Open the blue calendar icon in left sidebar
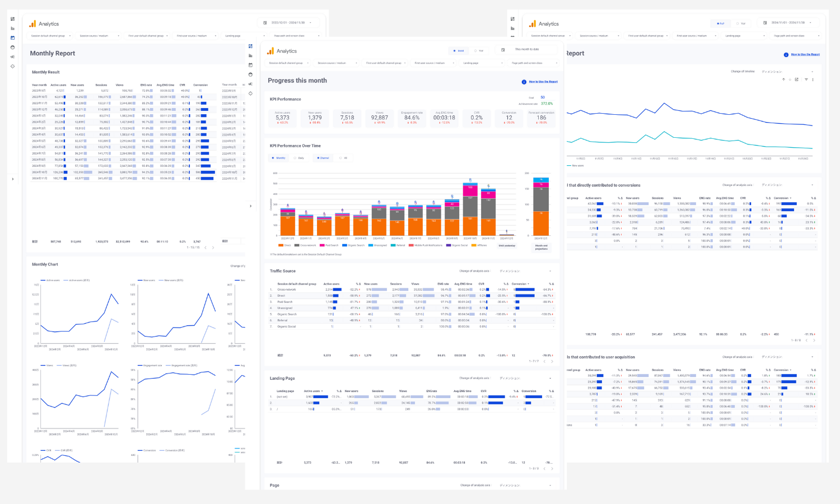The height and width of the screenshot is (504, 840). [12, 38]
